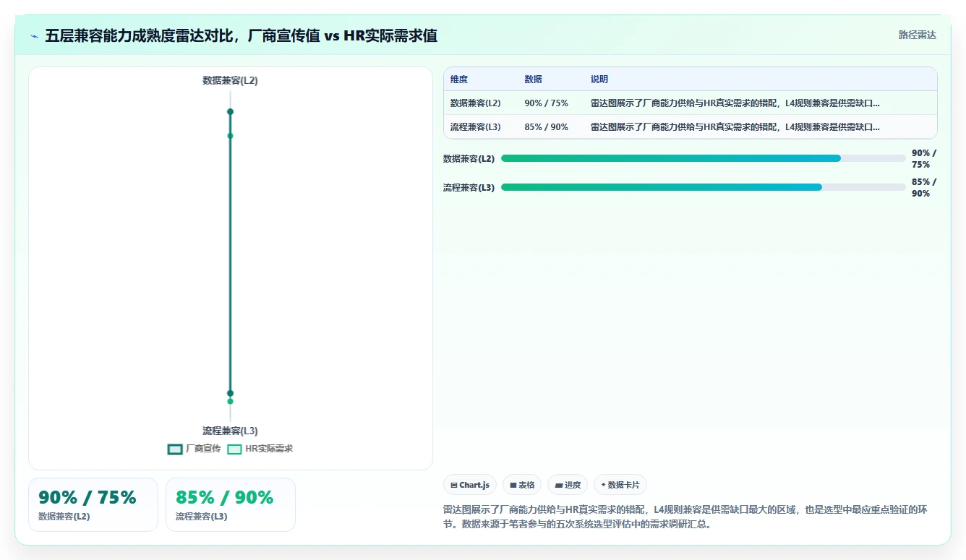The height and width of the screenshot is (560, 966).
Task: Select the 进度 chip
Action: pos(568,485)
